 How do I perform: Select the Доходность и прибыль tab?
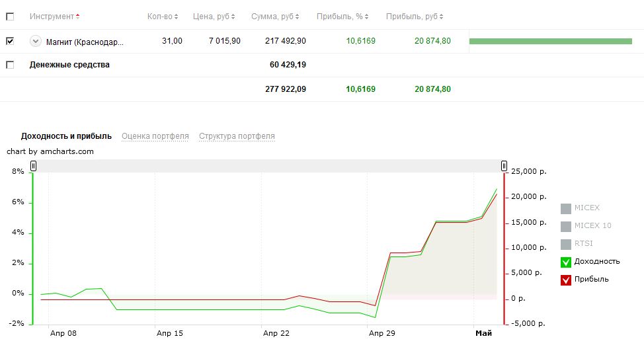click(66, 136)
